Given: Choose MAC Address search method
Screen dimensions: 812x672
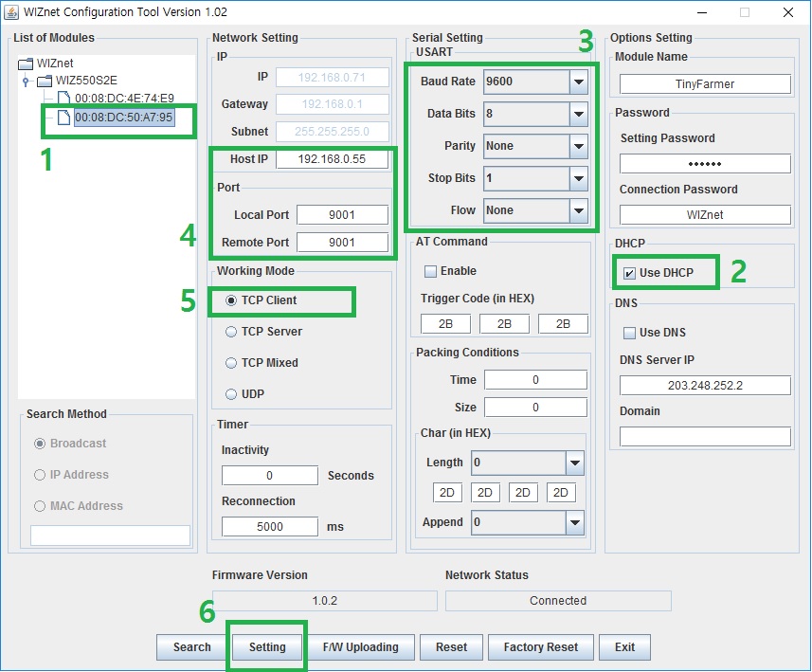Looking at the screenshot, I should 40,506.
